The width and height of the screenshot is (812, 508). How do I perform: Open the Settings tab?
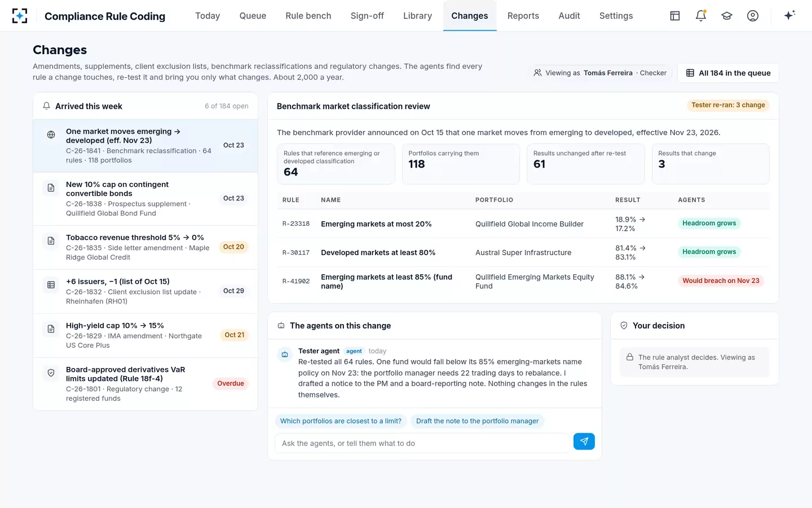[616, 16]
